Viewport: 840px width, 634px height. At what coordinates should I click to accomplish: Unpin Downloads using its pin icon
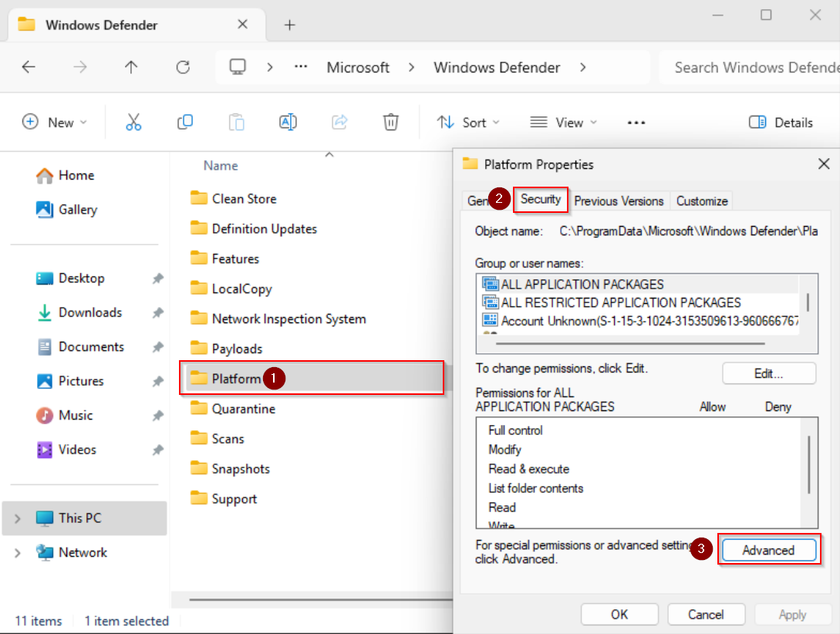click(x=157, y=312)
